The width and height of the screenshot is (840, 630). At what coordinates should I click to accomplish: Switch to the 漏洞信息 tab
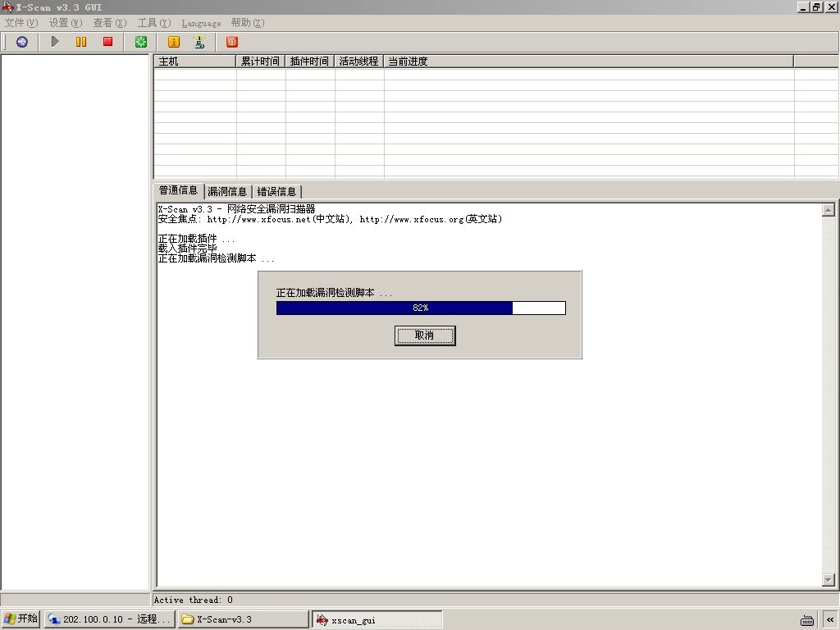227,191
